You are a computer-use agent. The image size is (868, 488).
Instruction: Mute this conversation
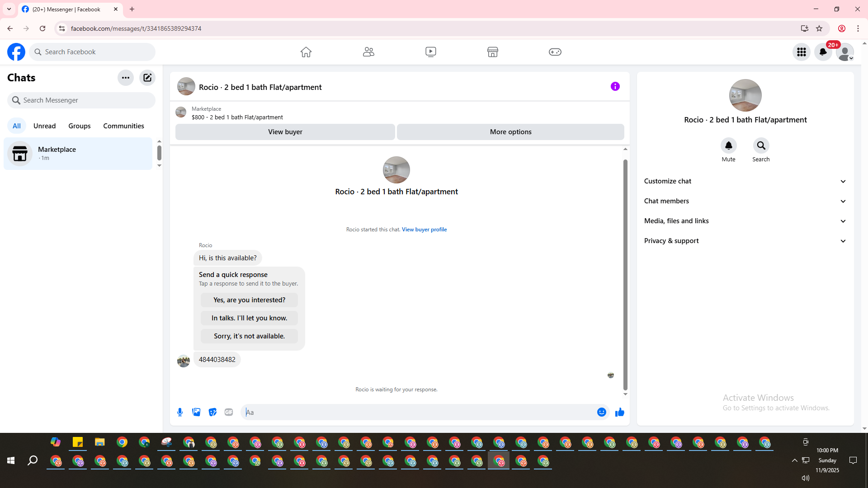728,146
